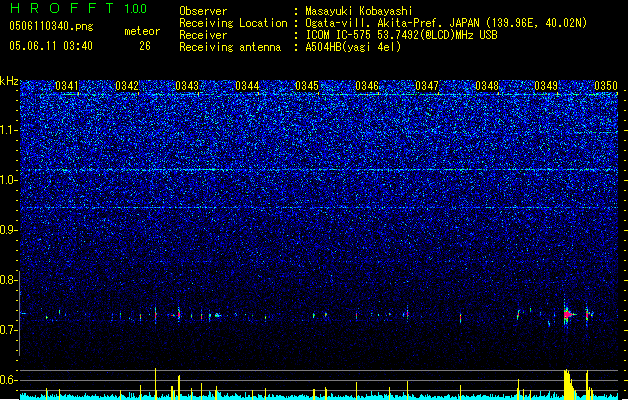This screenshot has height=400, width=629.
Task: Click the 'Receiving antenna' label
Action: click(x=230, y=47)
